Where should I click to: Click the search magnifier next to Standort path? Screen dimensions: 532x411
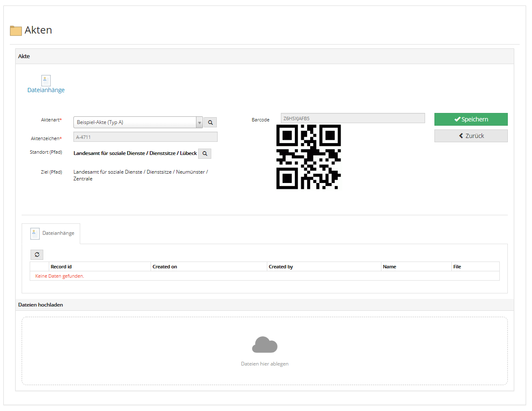205,154
